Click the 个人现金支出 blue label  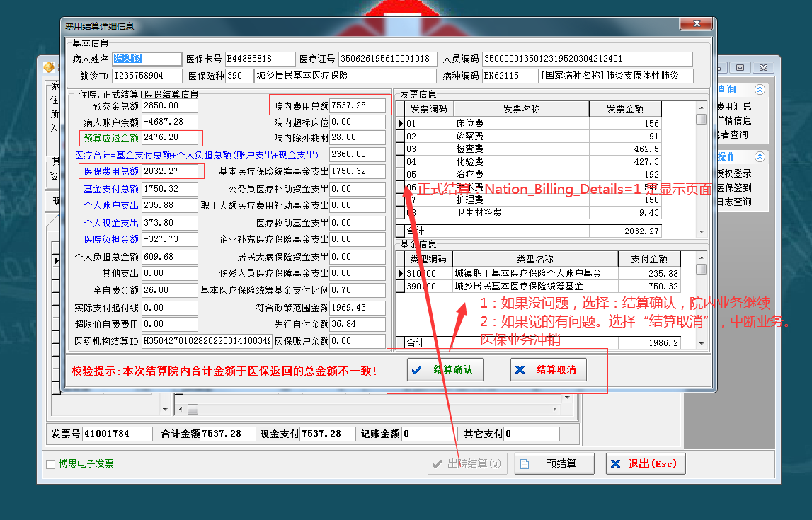[x=111, y=223]
